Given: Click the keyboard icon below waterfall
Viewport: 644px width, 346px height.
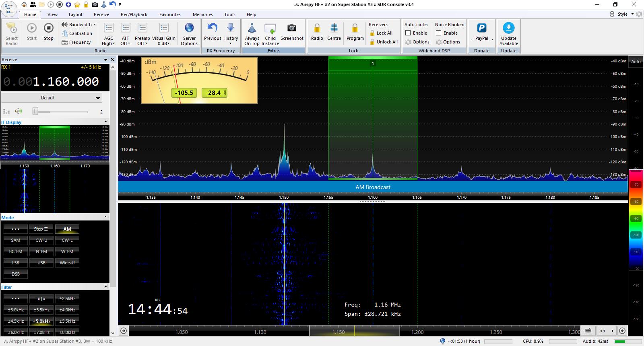Looking at the screenshot, I should [588, 331].
